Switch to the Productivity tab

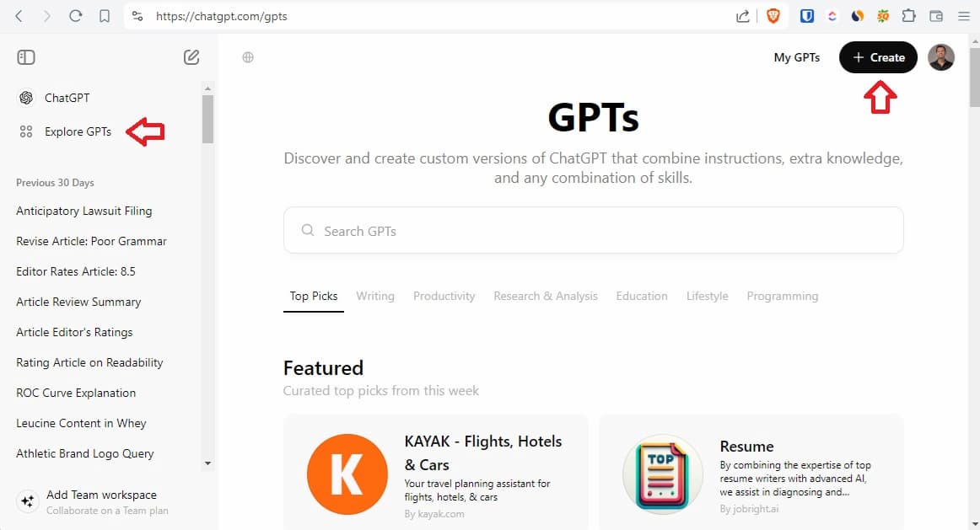pyautogui.click(x=444, y=296)
